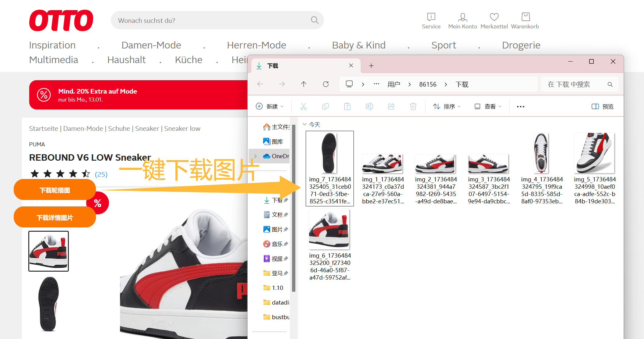The height and width of the screenshot is (339, 644).
Task: Click search icon in explorer search box
Action: pyautogui.click(x=610, y=84)
